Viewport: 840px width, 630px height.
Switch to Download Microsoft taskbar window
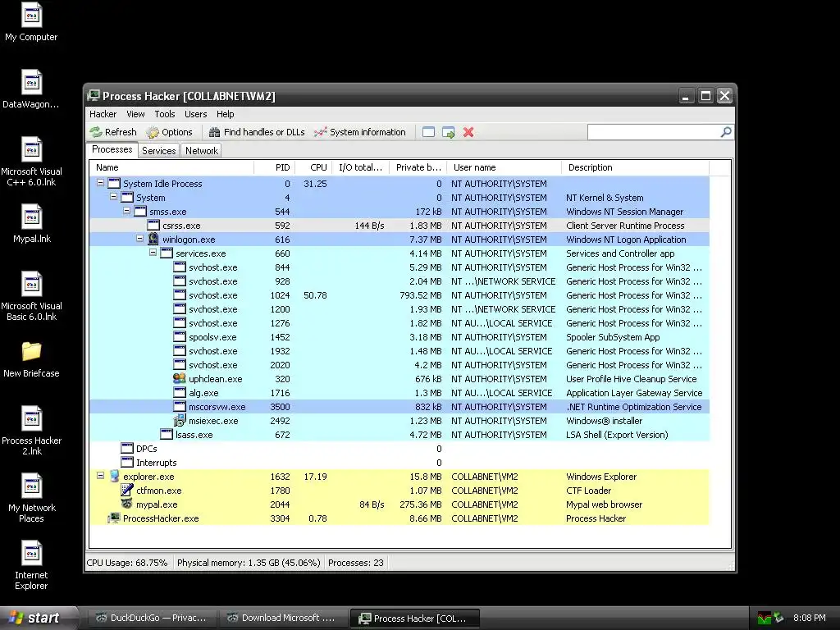point(282,619)
